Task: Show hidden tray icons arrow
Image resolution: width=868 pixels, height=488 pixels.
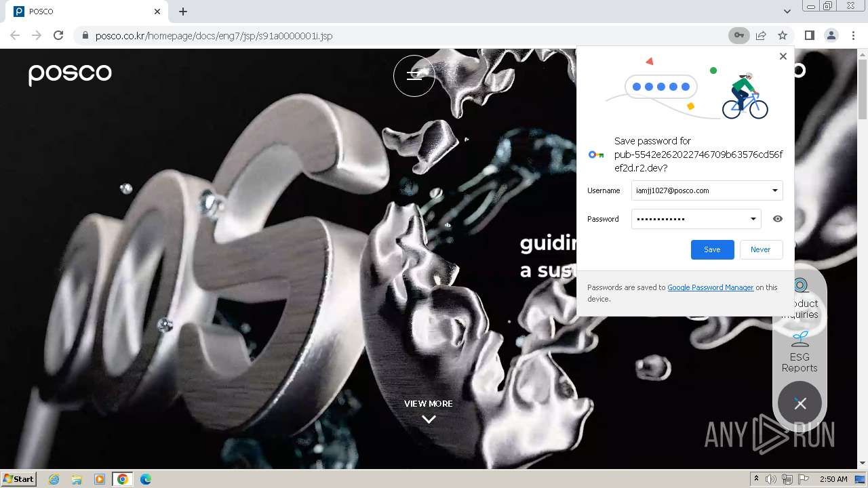Action: pos(756,479)
